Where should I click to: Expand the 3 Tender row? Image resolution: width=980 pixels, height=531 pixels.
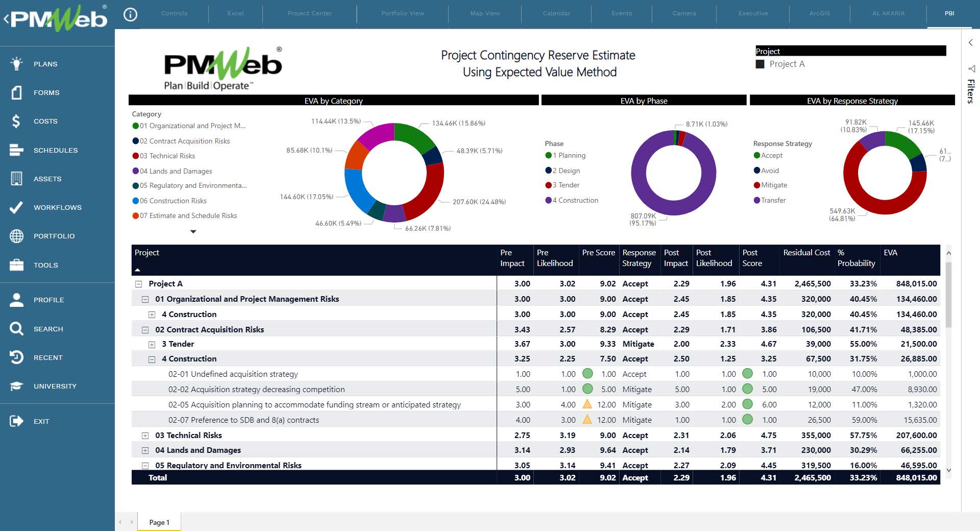pyautogui.click(x=152, y=345)
